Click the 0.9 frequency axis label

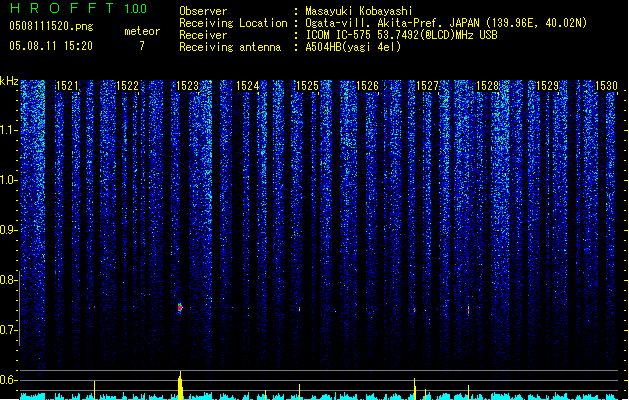click(9, 230)
